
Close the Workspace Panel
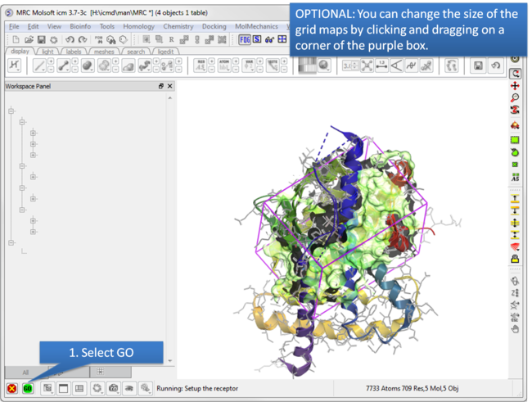point(170,86)
